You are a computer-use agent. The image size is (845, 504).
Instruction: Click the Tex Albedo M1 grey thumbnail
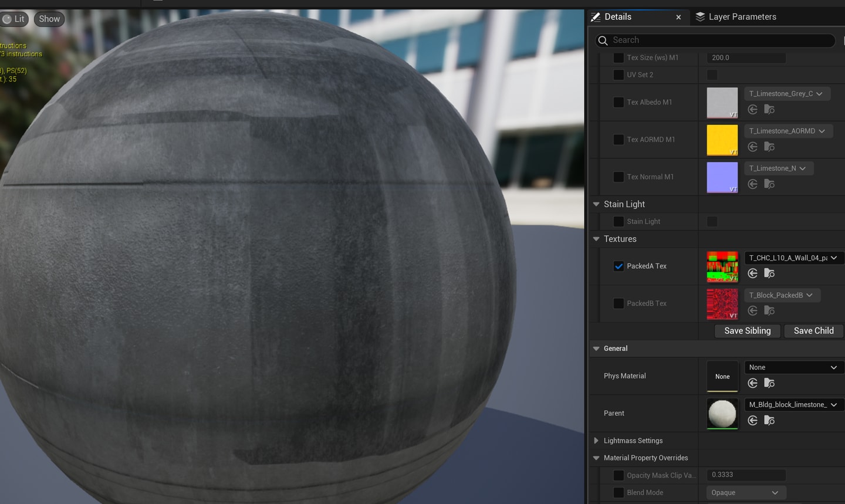[x=722, y=103]
